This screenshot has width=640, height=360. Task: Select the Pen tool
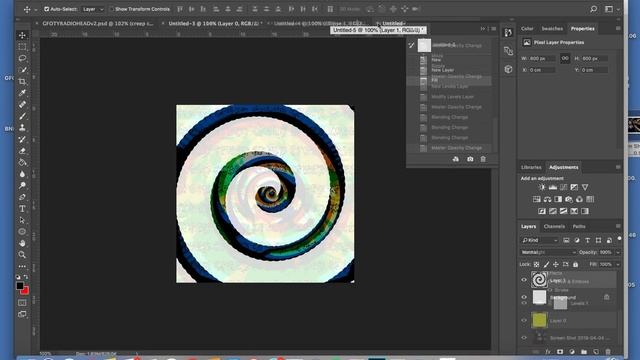pos(22,197)
